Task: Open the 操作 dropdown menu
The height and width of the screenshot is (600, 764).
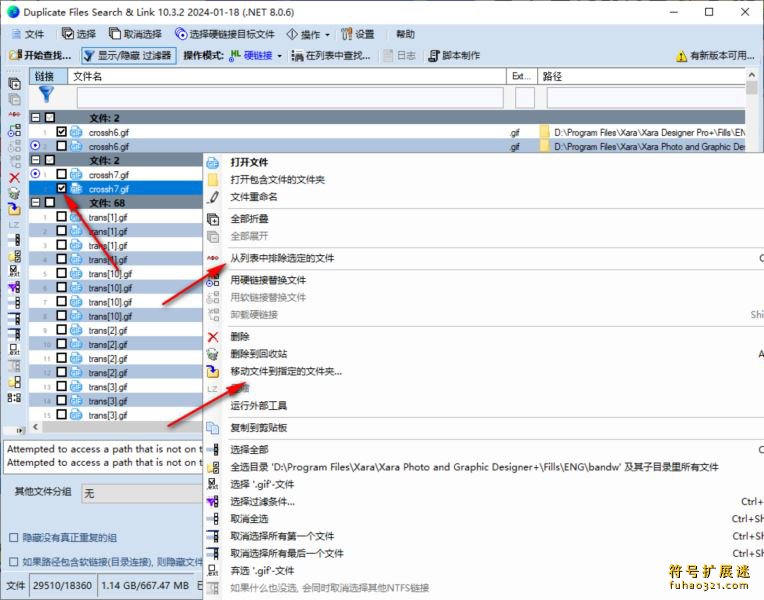Action: pyautogui.click(x=308, y=34)
